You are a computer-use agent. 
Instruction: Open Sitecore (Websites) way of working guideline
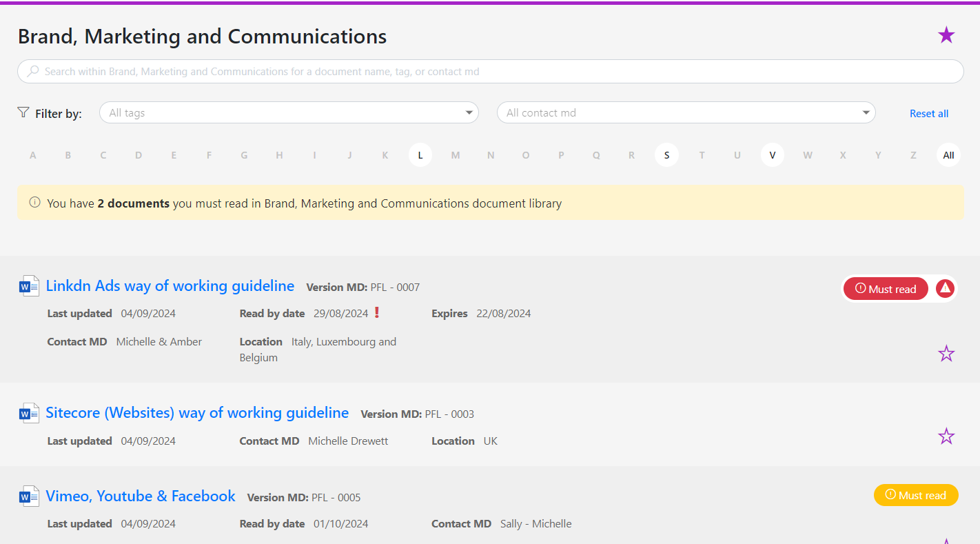click(197, 413)
